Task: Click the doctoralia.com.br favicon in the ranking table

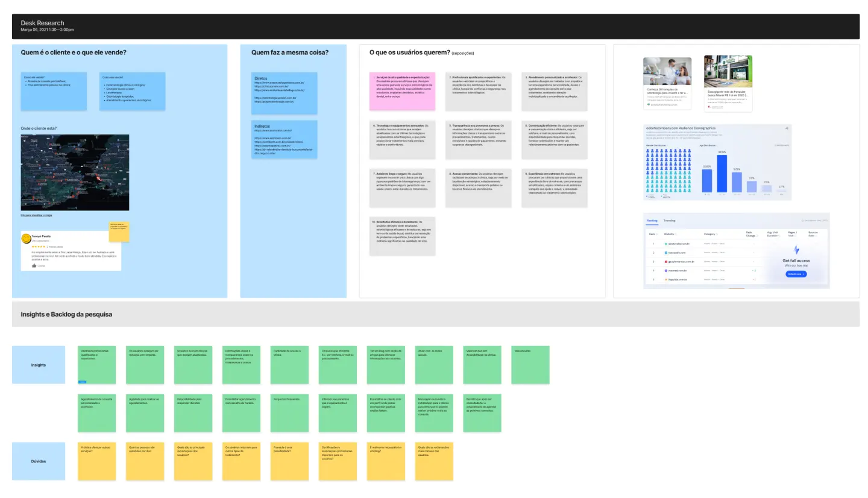Action: coord(666,244)
